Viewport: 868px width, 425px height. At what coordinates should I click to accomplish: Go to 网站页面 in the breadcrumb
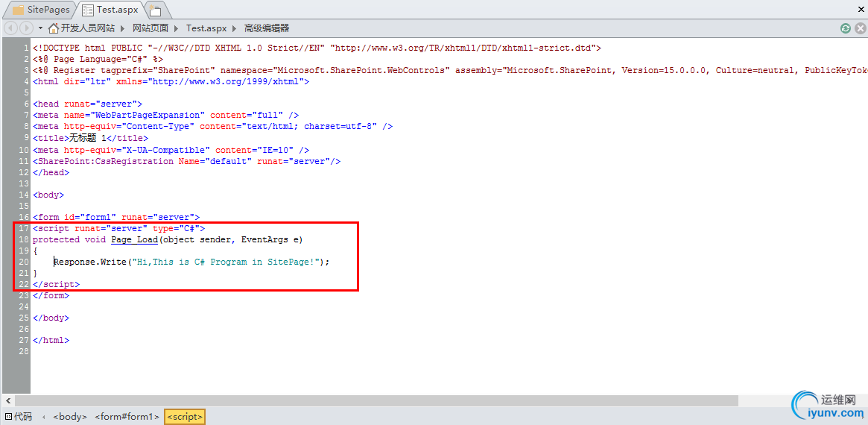[x=151, y=28]
